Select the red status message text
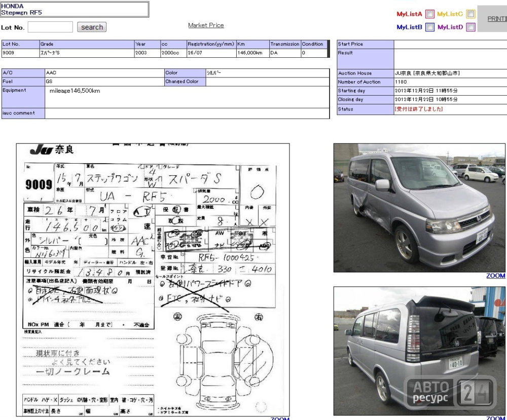Viewport: 507px width, 420px height. pyautogui.click(x=419, y=109)
